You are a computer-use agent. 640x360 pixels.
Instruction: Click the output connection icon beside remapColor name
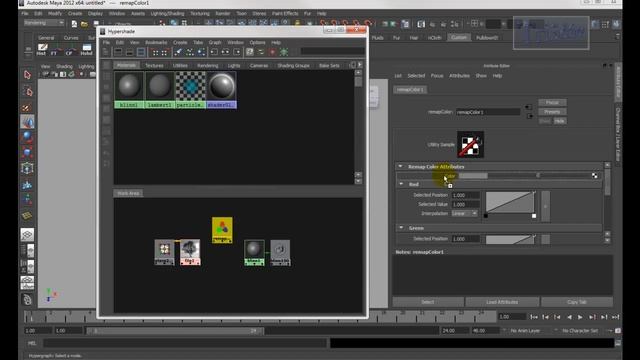tap(529, 116)
